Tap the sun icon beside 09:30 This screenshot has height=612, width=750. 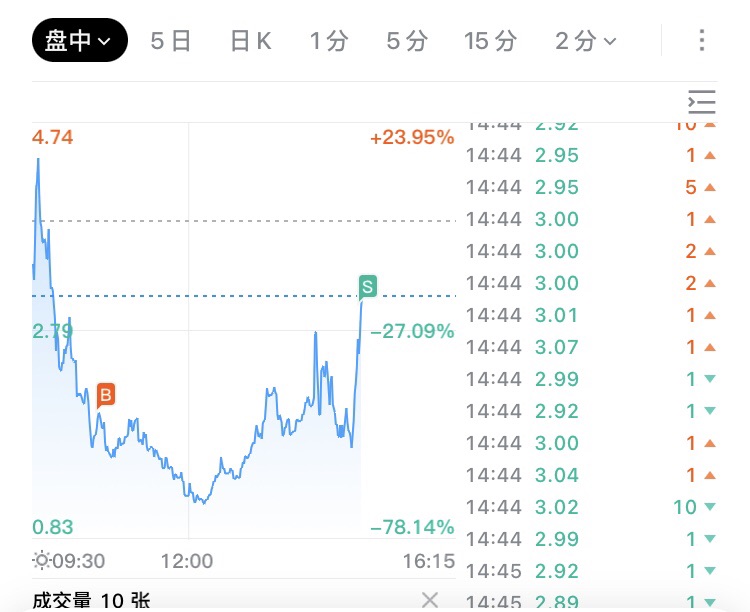tap(42, 560)
